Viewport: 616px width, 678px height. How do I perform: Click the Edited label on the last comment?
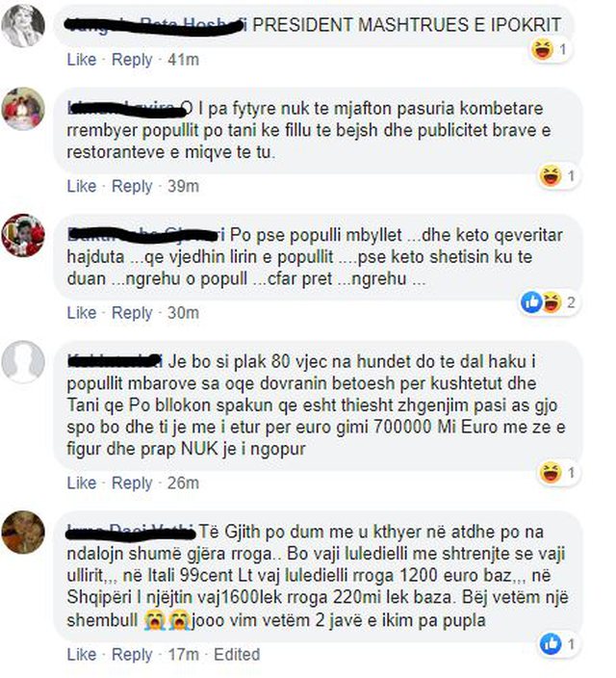(x=237, y=654)
